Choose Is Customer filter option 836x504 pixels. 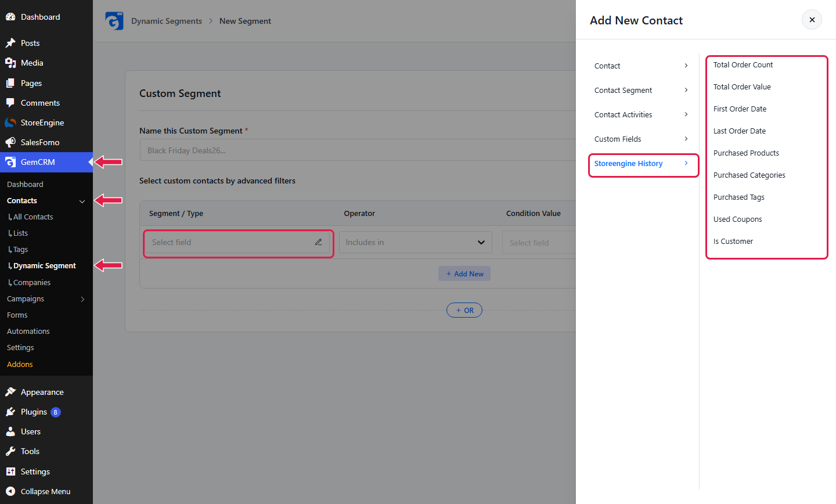(x=733, y=241)
